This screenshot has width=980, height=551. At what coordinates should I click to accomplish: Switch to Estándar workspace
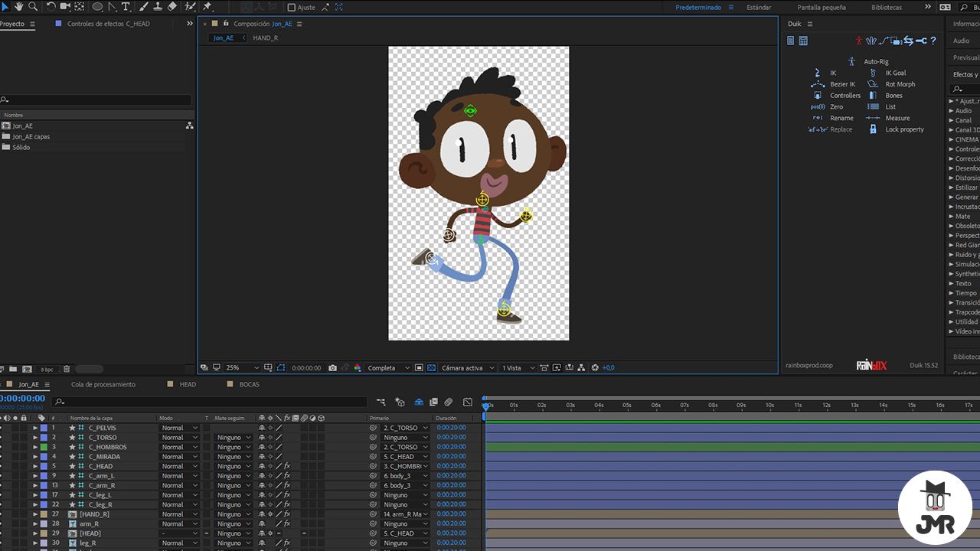[759, 7]
